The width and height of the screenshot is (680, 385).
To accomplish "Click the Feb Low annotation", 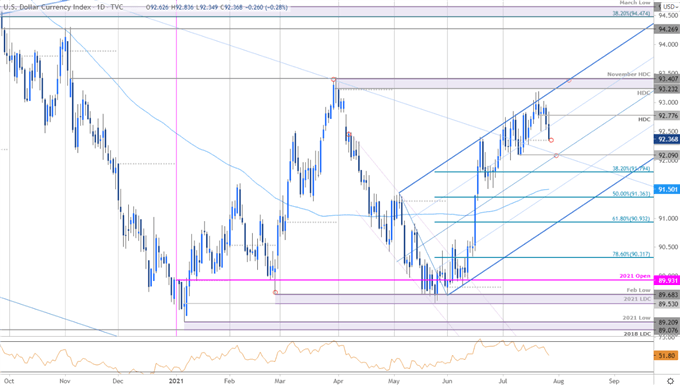I will point(639,290).
